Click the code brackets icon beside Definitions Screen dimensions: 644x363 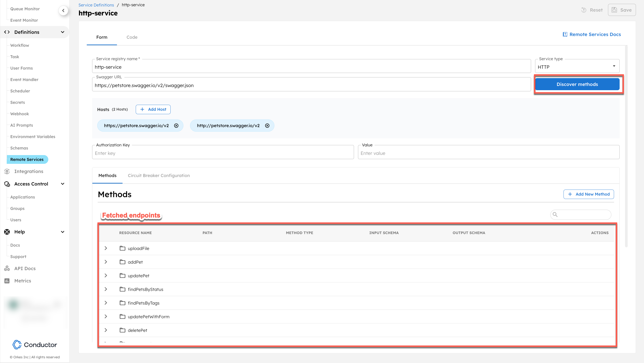[7, 32]
